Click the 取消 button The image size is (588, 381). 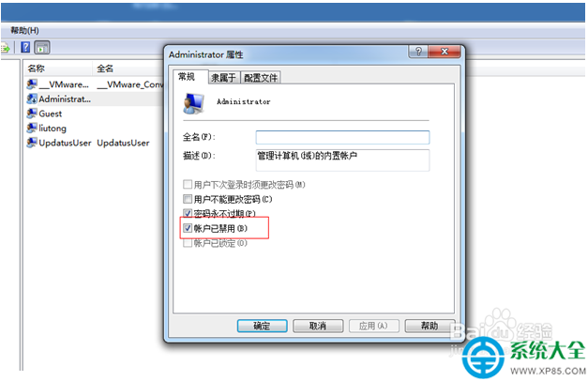point(318,326)
